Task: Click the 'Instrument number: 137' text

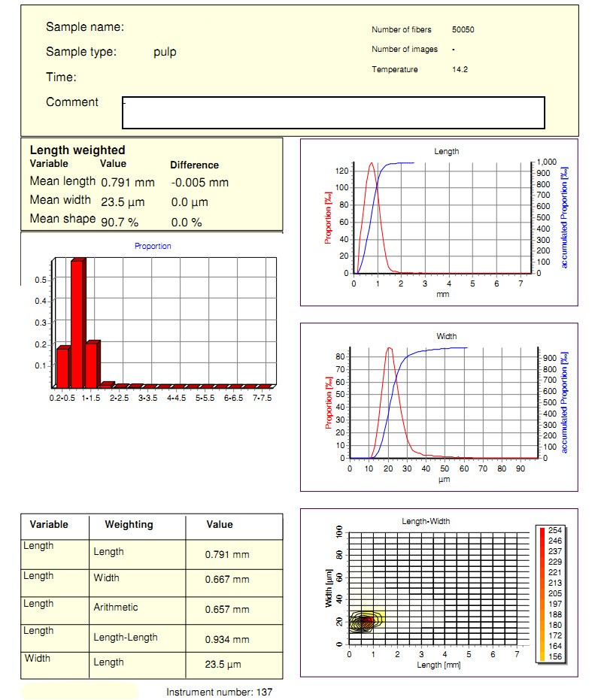Action: tap(219, 692)
